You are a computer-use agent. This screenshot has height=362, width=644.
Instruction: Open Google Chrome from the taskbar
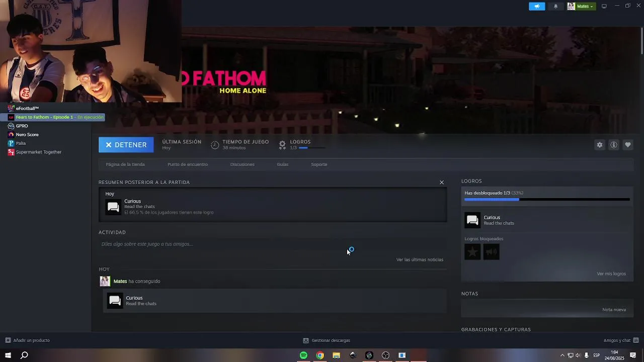(x=320, y=355)
